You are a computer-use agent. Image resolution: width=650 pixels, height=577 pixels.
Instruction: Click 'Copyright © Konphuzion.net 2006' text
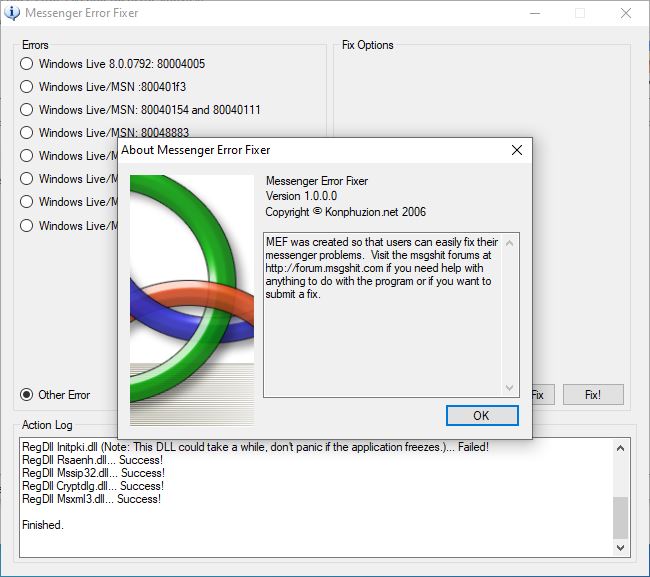tap(346, 212)
